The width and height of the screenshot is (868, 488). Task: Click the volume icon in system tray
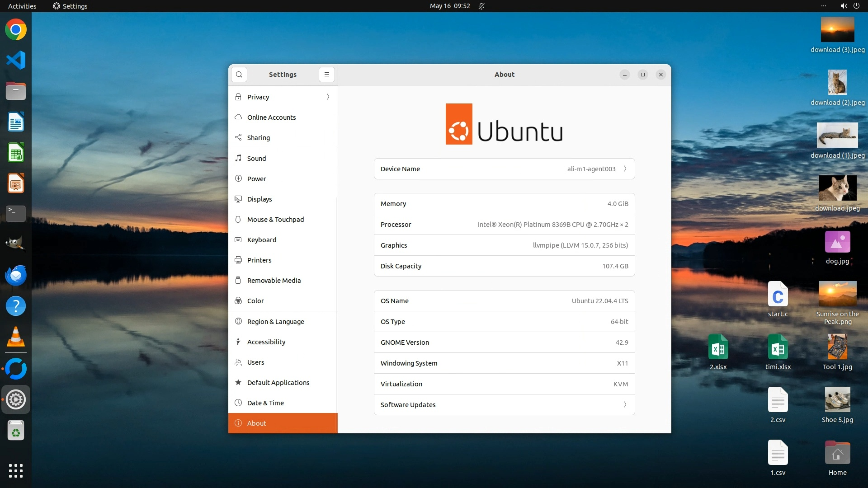(x=844, y=6)
